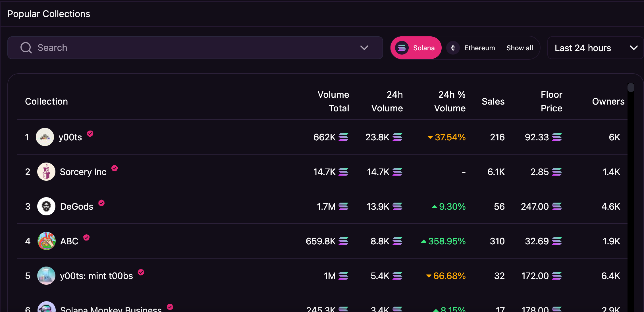Select the Ethereum chain filter

tap(471, 48)
